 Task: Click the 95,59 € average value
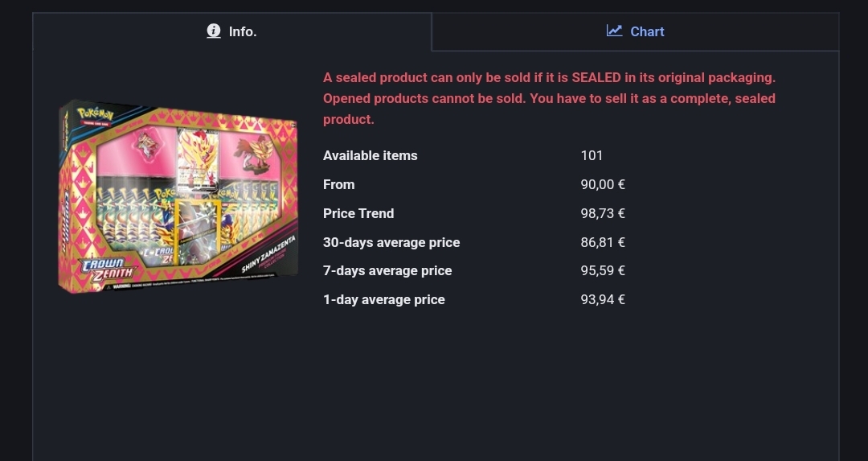point(603,270)
